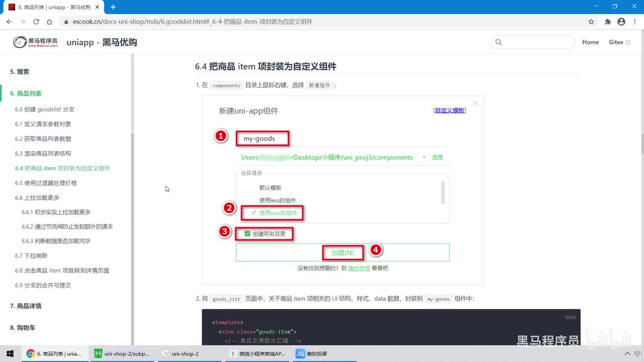Image resolution: width=644 pixels, height=362 pixels.
Task: Go to 6.7 下拉刷新
Action: (31, 255)
